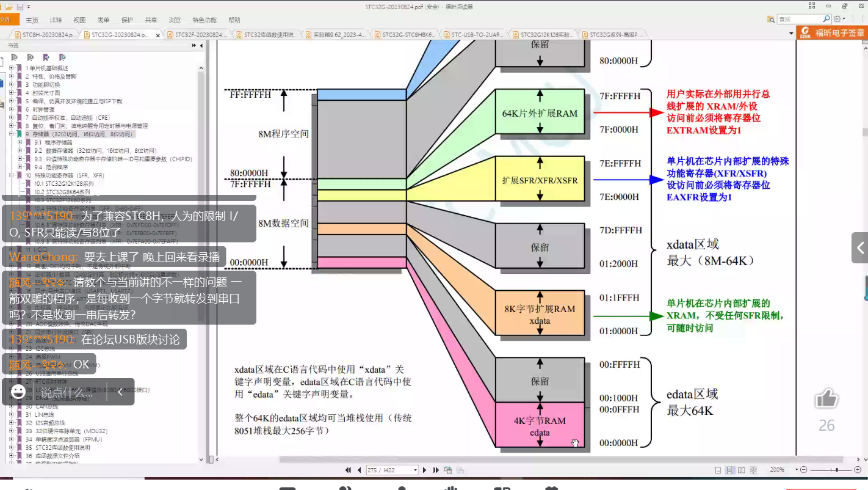868x490 pixels.
Task: Open bookmark '8 复位、看门狗、掉电唤醒专用定时器与电源管理'
Action: tap(86, 126)
